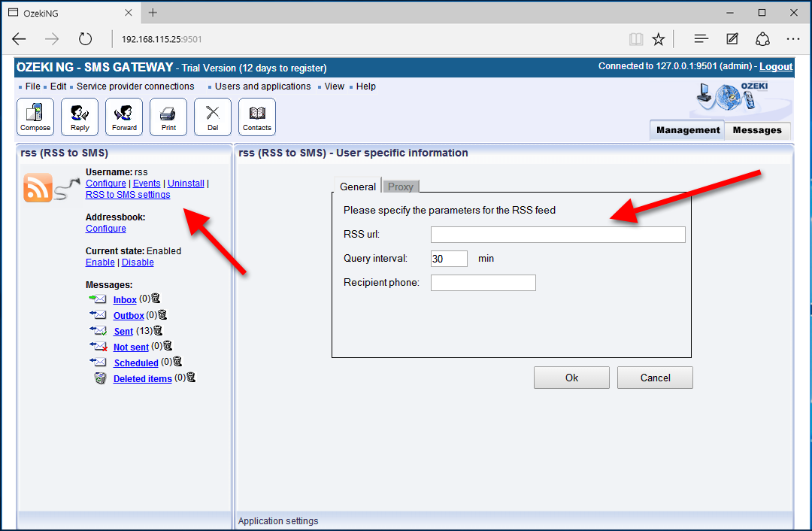Click the web note pencil icon
Image resolution: width=812 pixels, height=531 pixels.
click(x=732, y=39)
